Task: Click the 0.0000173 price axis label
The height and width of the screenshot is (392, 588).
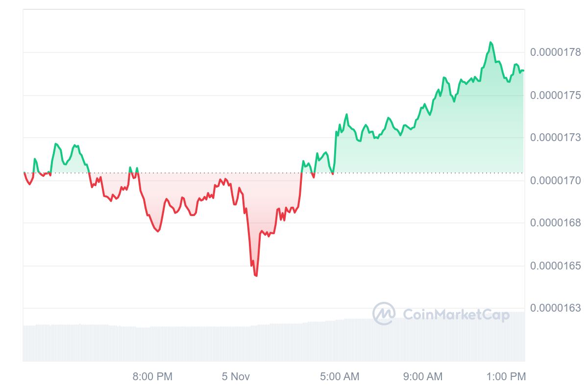Action: [555, 138]
